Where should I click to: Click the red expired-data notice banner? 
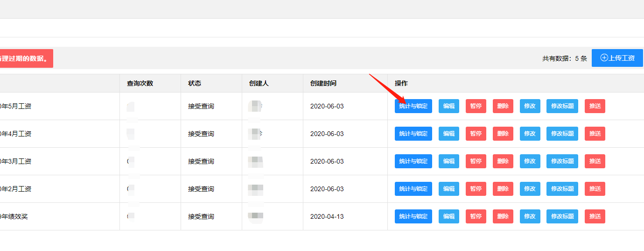26,58
